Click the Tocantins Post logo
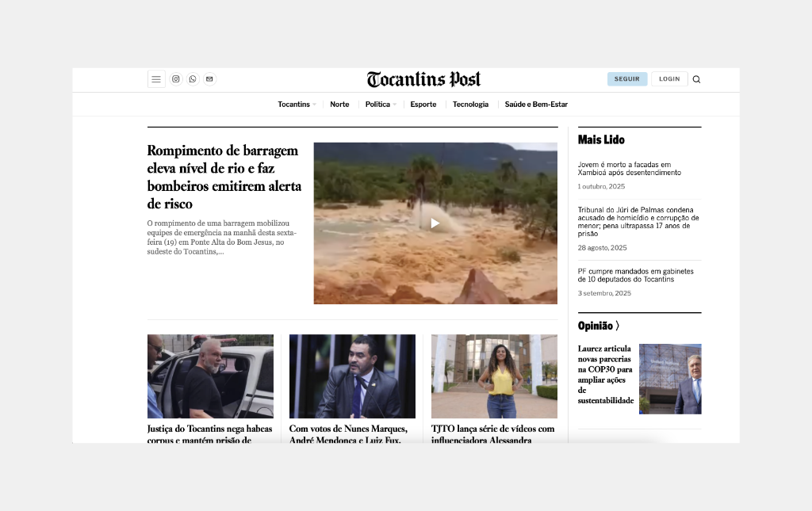812x511 pixels. pyautogui.click(x=423, y=79)
